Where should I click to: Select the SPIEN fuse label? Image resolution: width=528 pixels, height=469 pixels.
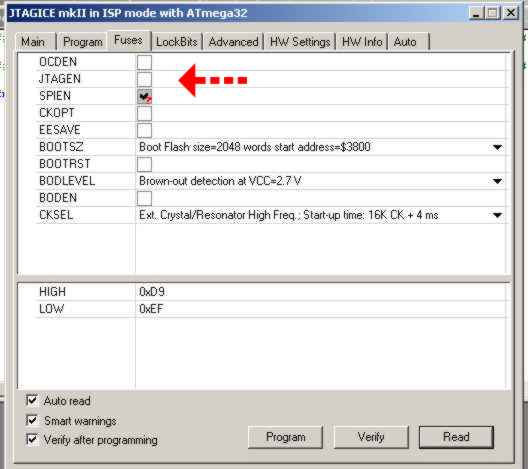(x=55, y=96)
